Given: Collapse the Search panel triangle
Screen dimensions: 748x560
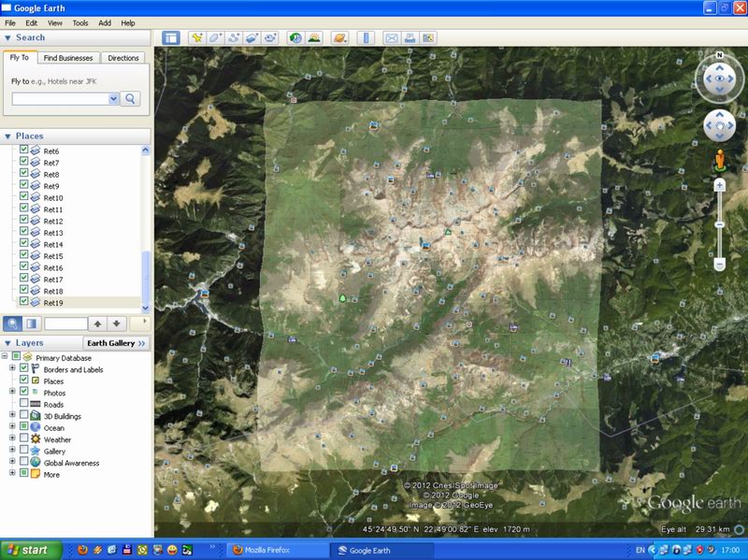Looking at the screenshot, I should (x=7, y=37).
